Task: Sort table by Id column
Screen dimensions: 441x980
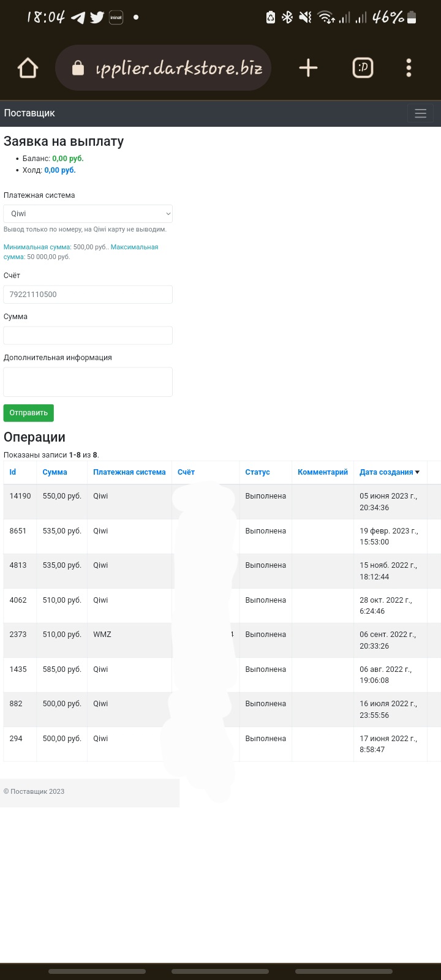Action: [13, 472]
